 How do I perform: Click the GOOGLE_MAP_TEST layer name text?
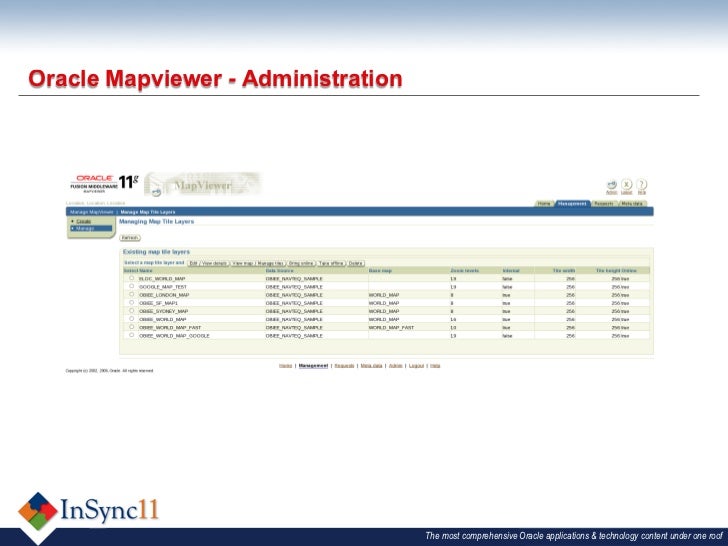coord(163,287)
